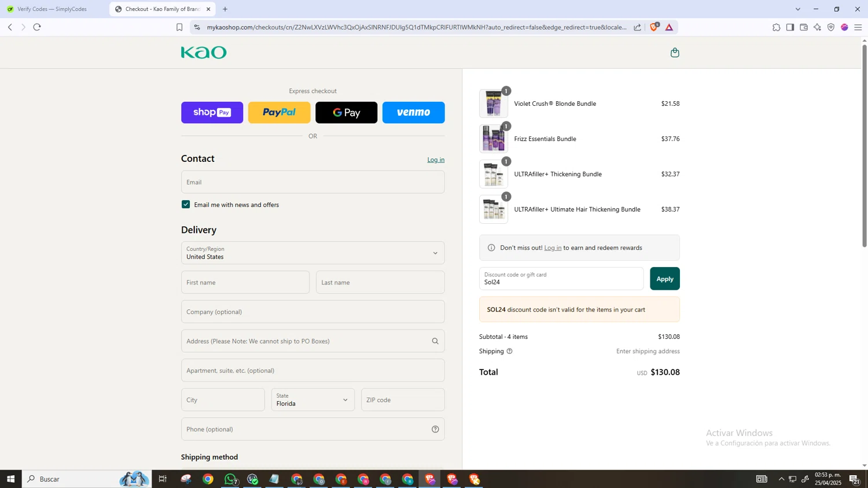Open Brave VPN shield icon
868x488 pixels.
coord(831,27)
